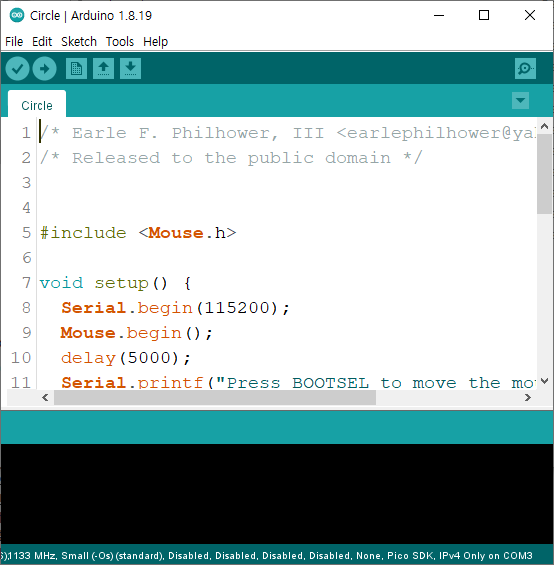The width and height of the screenshot is (554, 565).
Task: Click the Arduino logo in title bar
Action: coord(17,15)
